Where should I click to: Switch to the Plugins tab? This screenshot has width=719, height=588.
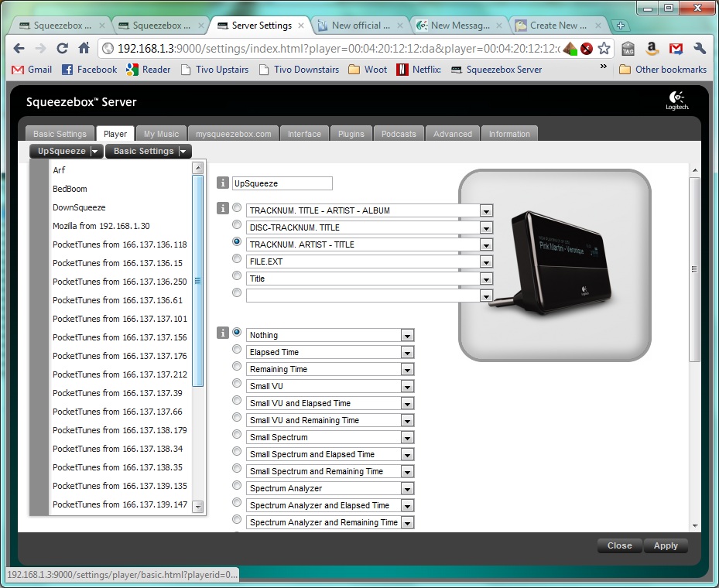pos(351,134)
